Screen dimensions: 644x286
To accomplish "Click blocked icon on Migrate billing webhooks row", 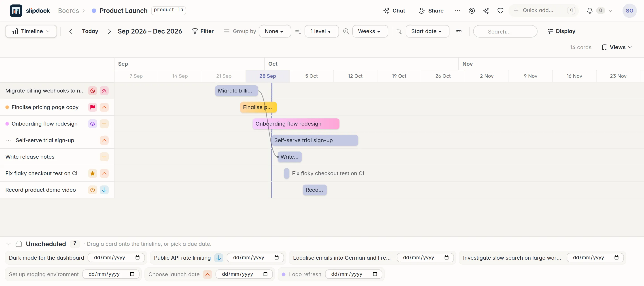I will coord(93,91).
